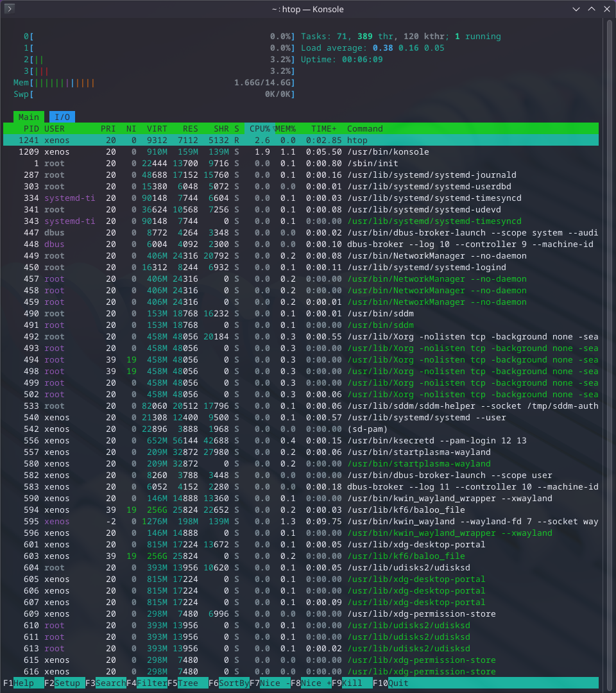The width and height of the screenshot is (616, 693).
Task: Sort by the RES column header
Action: pos(191,128)
